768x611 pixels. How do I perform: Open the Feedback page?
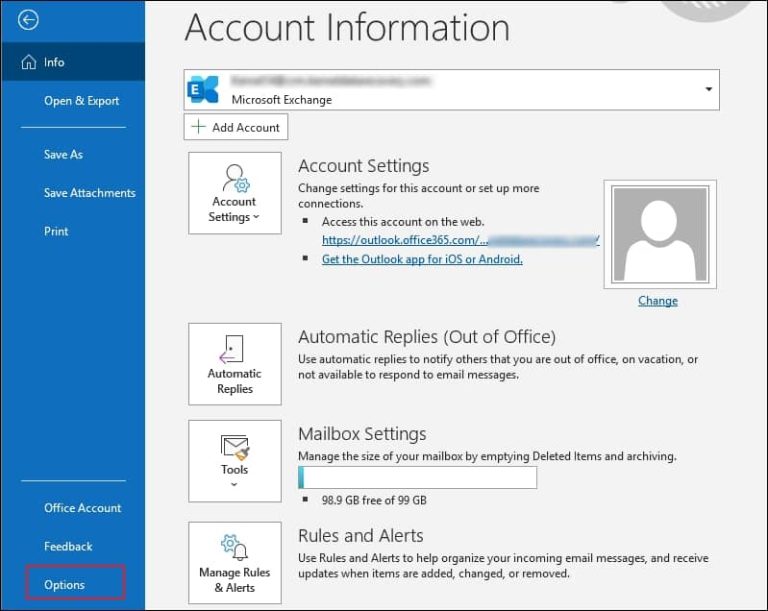(x=68, y=546)
